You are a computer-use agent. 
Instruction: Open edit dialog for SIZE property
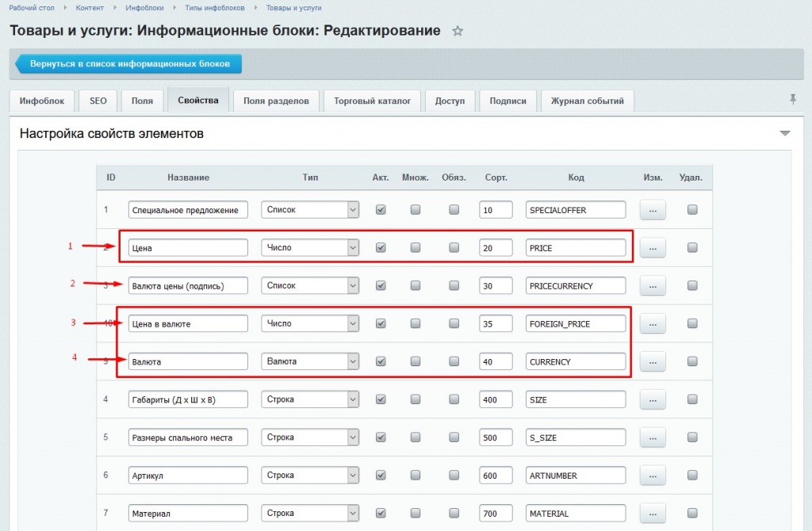pyautogui.click(x=653, y=399)
